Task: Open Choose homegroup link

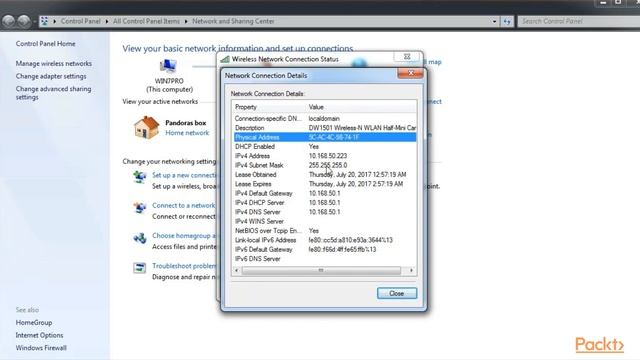Action: [184, 236]
